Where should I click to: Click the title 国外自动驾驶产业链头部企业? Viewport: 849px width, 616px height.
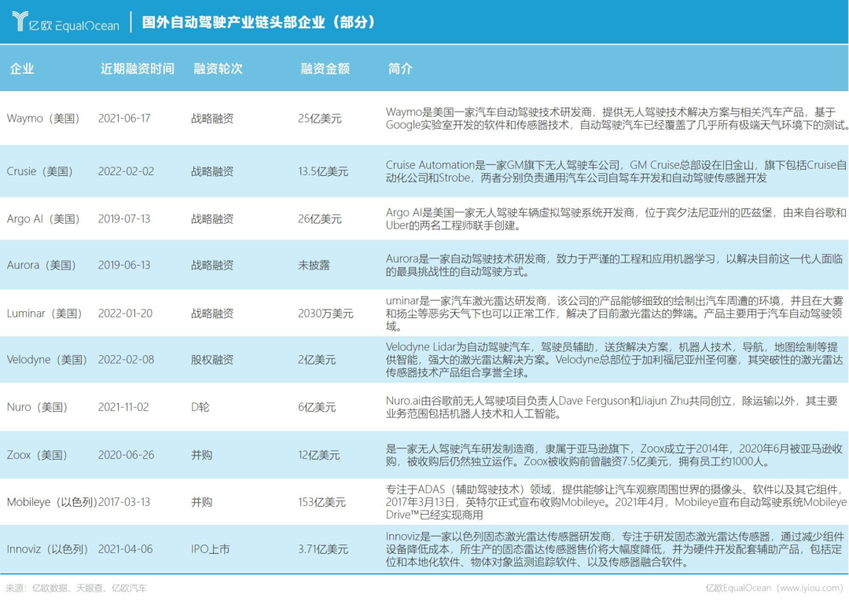[x=233, y=22]
